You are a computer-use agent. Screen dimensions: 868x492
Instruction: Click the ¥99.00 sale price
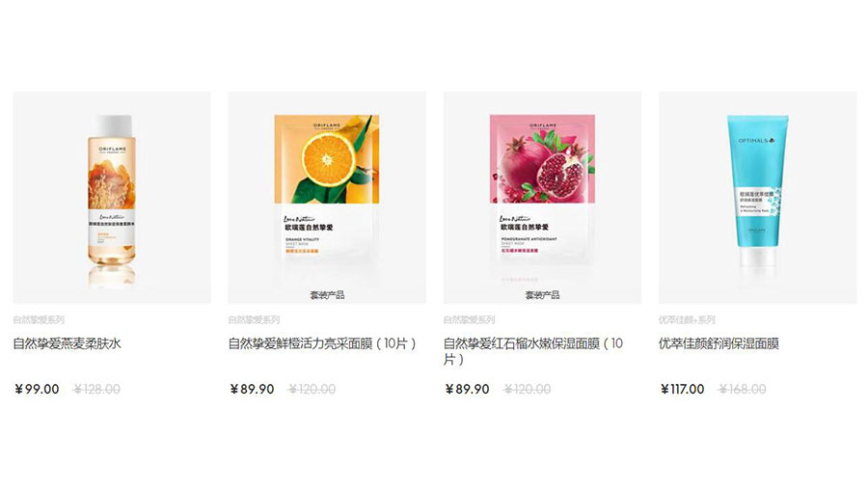(37, 389)
